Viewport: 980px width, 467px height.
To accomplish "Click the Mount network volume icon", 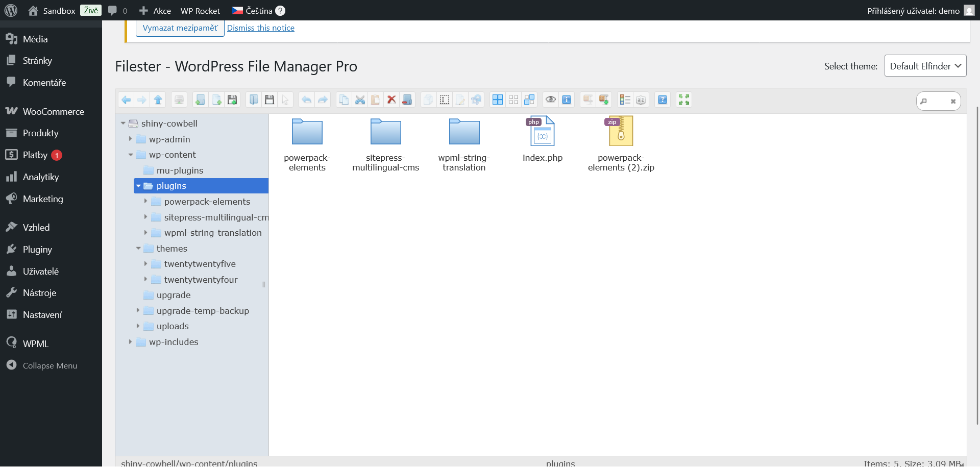I will click(179, 100).
